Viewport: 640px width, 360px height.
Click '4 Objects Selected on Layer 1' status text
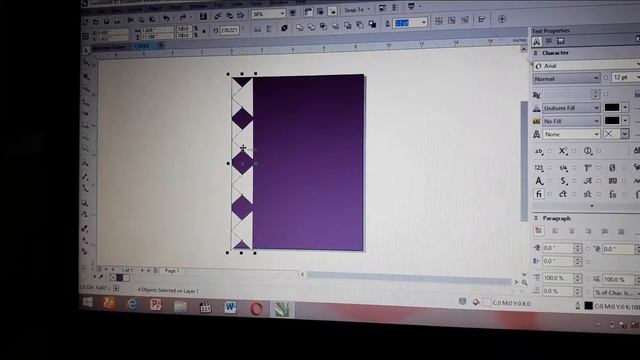(x=168, y=291)
